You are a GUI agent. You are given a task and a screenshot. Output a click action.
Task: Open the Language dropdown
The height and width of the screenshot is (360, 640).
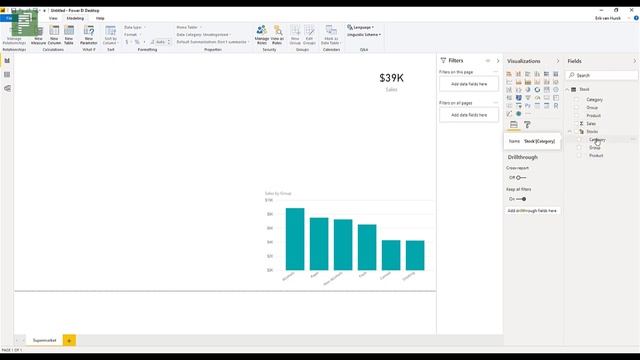(361, 27)
